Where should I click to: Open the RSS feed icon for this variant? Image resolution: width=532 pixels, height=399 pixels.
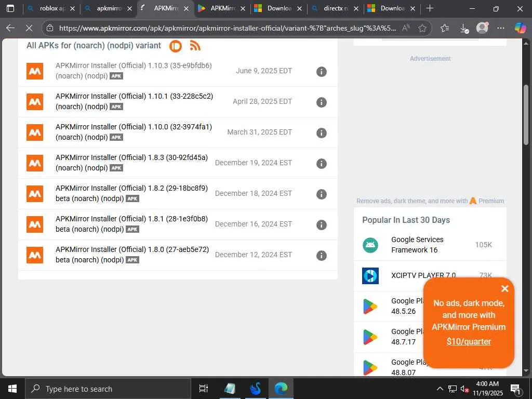195,46
